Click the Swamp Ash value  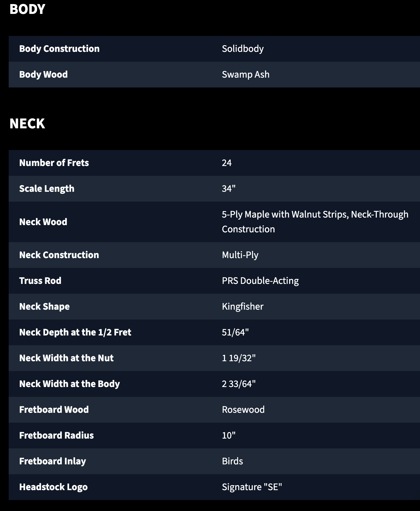pos(246,74)
